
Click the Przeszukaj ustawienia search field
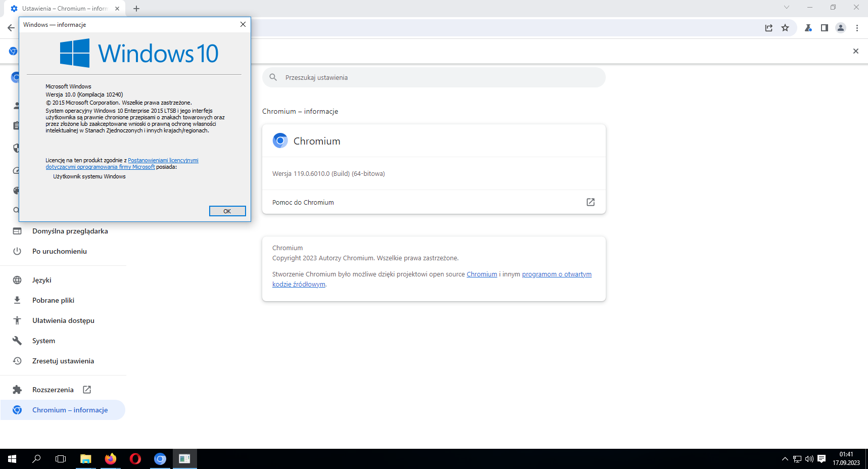click(433, 77)
